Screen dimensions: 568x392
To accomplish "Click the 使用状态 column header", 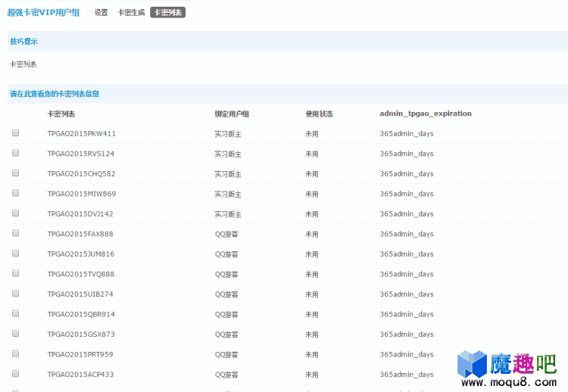I will point(319,114).
